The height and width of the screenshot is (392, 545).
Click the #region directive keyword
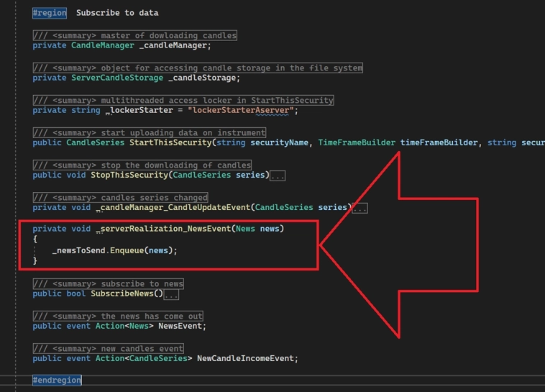click(x=50, y=13)
